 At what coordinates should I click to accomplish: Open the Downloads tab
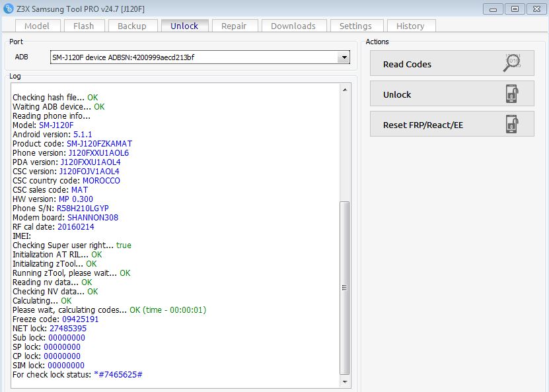pyautogui.click(x=293, y=26)
